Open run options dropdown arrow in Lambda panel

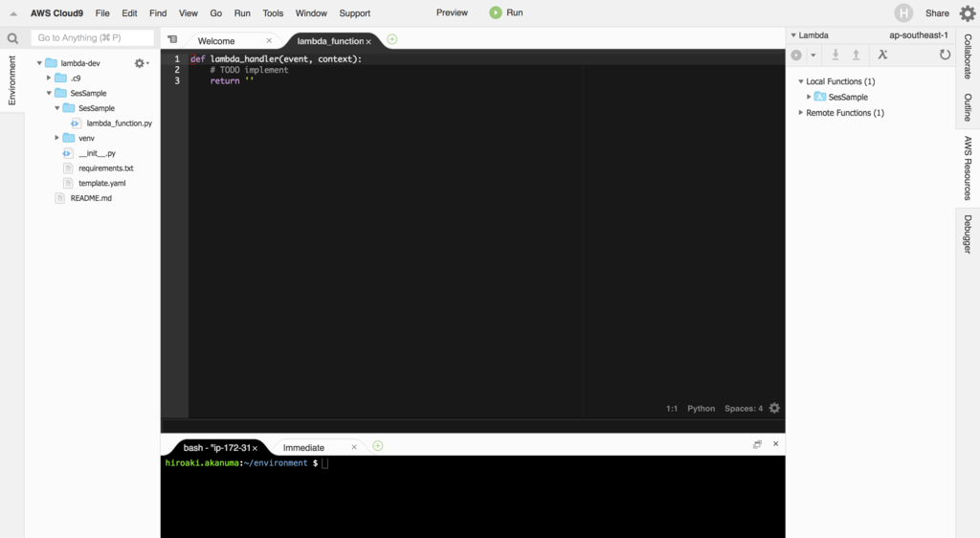813,55
